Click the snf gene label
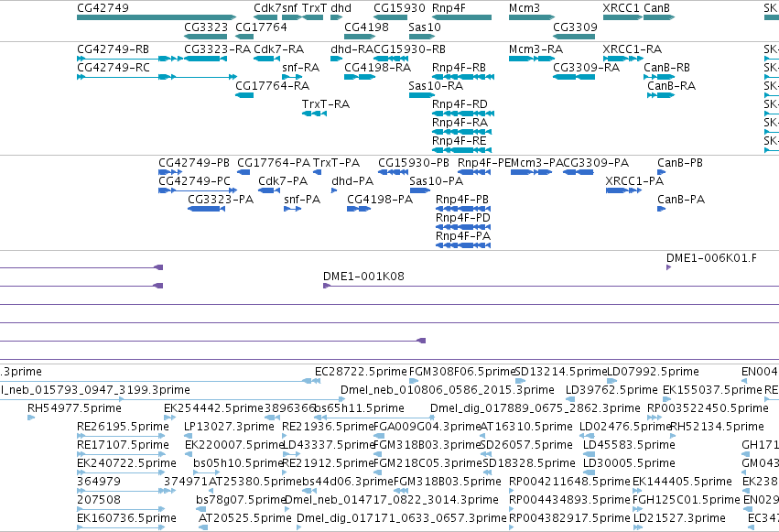Screen dimensions: 779x532 (x=289, y=8)
